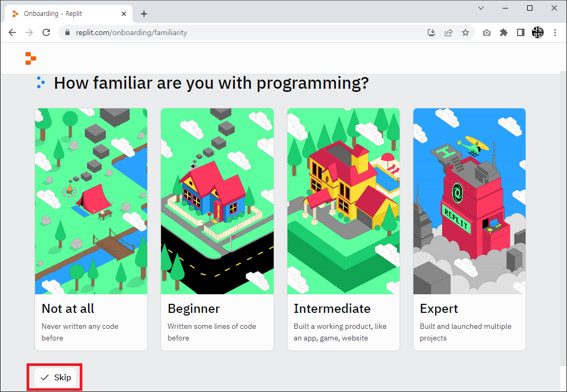Share this page via address bar icon
The image size is (567, 392).
click(x=448, y=32)
